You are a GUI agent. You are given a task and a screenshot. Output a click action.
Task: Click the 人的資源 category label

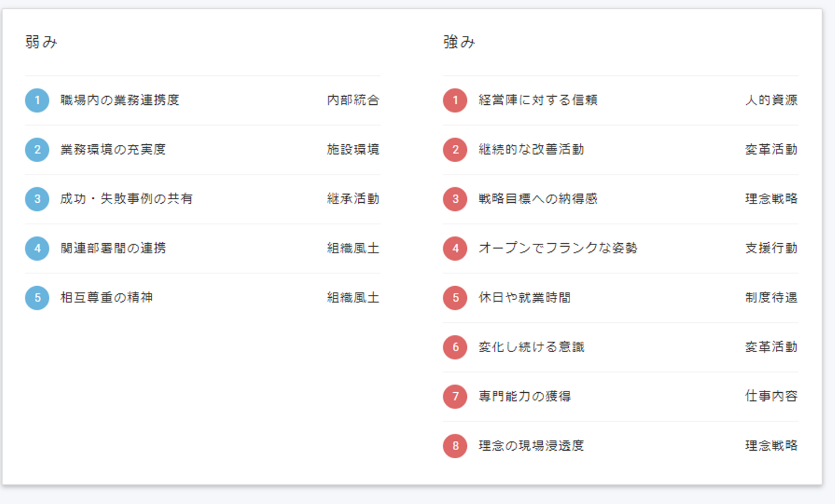pyautogui.click(x=771, y=100)
